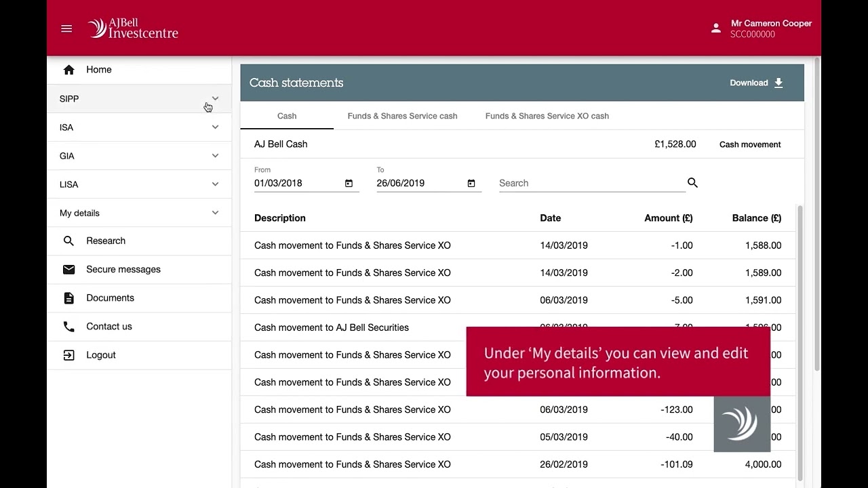Expand the LISA section chevron

pyautogui.click(x=215, y=184)
